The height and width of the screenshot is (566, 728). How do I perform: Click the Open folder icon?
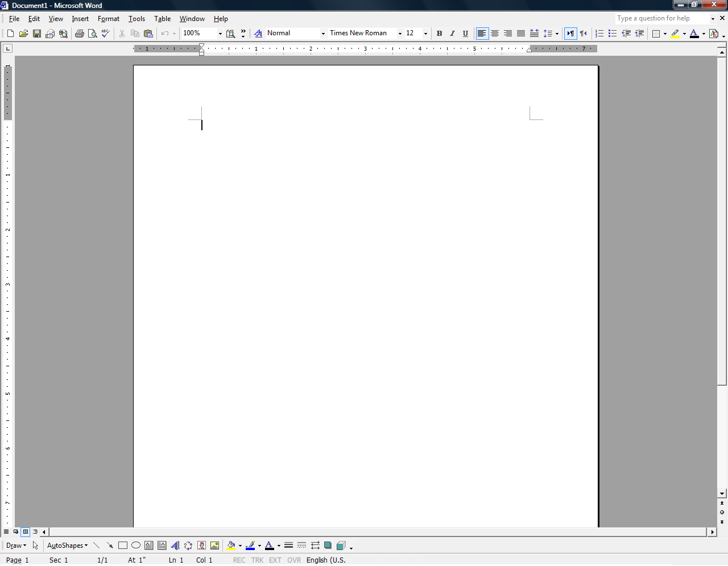pyautogui.click(x=23, y=34)
